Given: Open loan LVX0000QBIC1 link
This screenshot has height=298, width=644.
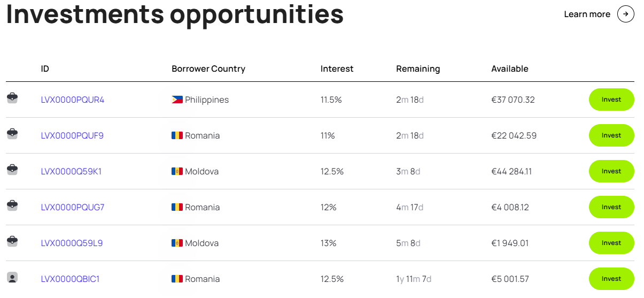Looking at the screenshot, I should (70, 279).
